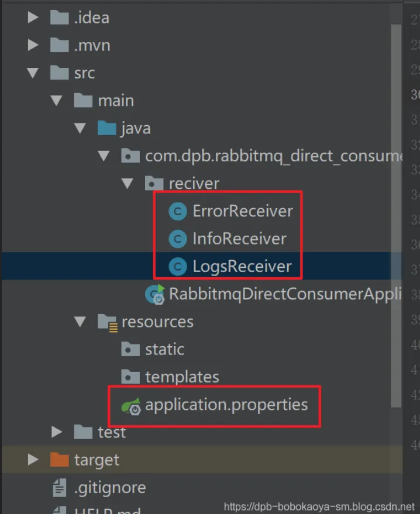Click the InfoReceiver class icon
The height and width of the screenshot is (514, 420).
click(178, 239)
